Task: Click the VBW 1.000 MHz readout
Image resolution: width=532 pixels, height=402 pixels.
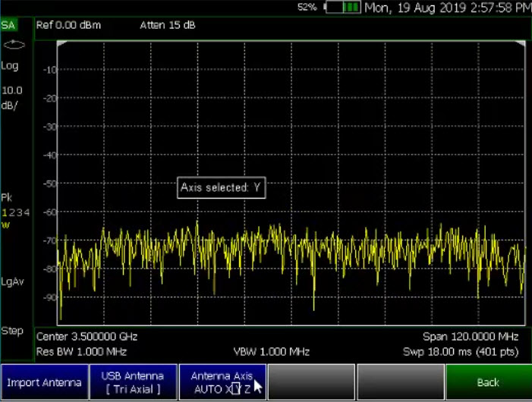Action: point(272,352)
